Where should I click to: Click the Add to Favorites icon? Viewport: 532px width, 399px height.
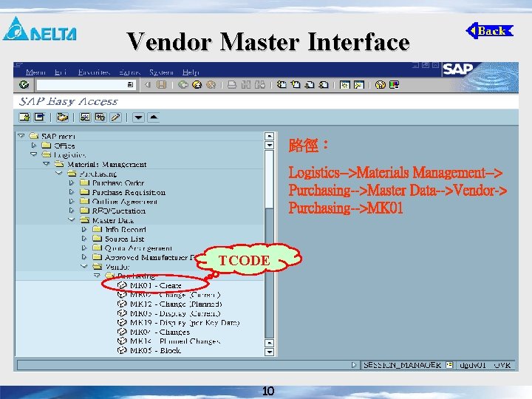tap(85, 117)
